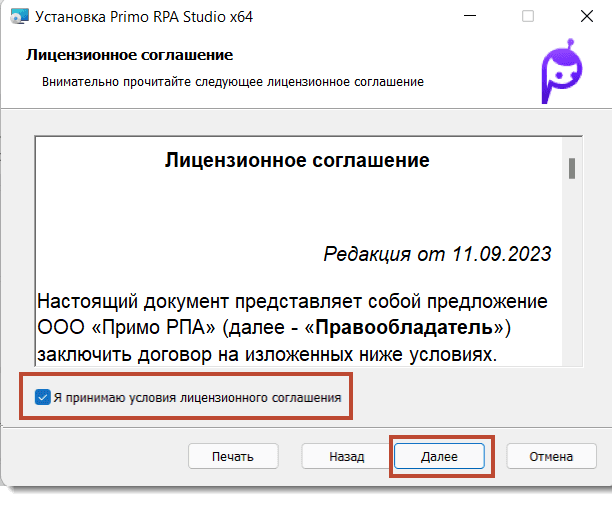Go back with the Назад button
The image size is (612, 517).
[x=346, y=456]
